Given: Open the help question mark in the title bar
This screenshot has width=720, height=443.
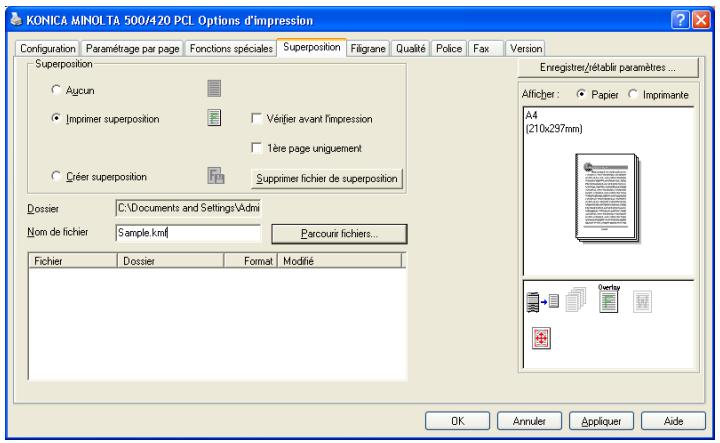Looking at the screenshot, I should pyautogui.click(x=680, y=20).
